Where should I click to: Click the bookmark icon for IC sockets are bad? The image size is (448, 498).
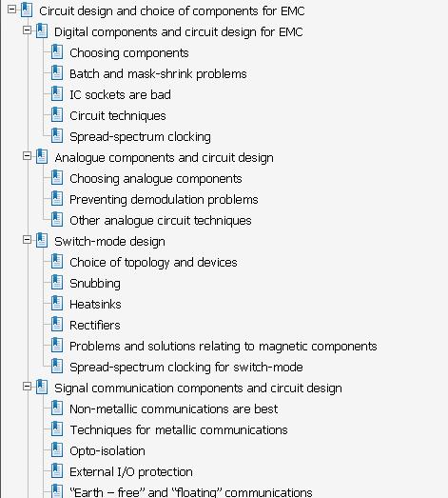point(57,94)
